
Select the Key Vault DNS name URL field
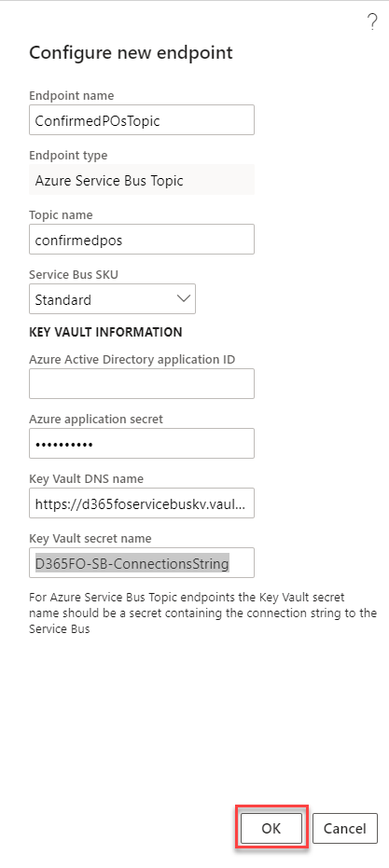[x=142, y=503]
